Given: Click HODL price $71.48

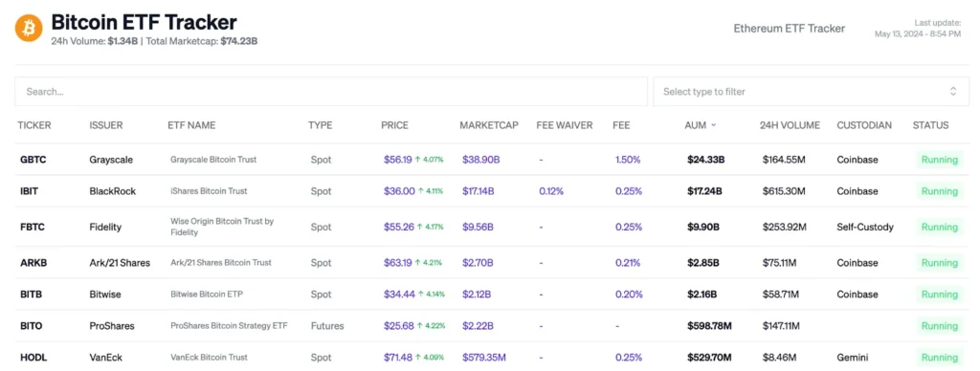Looking at the screenshot, I should 397,358.
